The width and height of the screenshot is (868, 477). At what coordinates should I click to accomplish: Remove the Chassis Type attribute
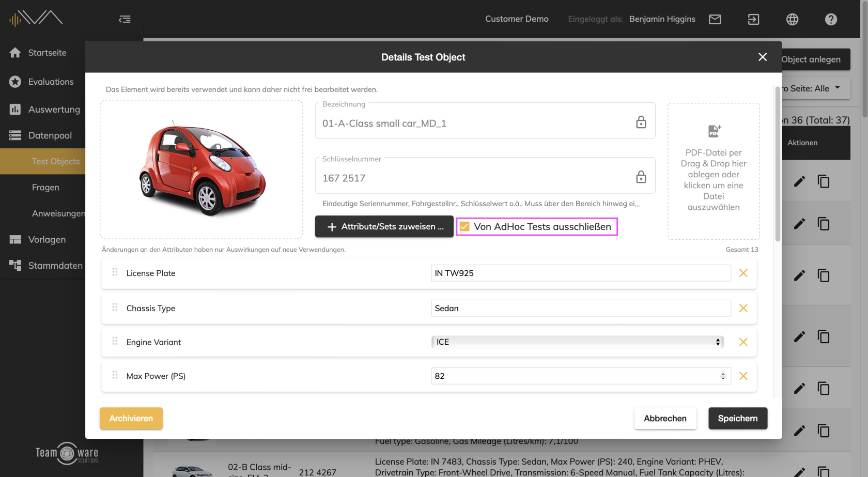click(743, 308)
